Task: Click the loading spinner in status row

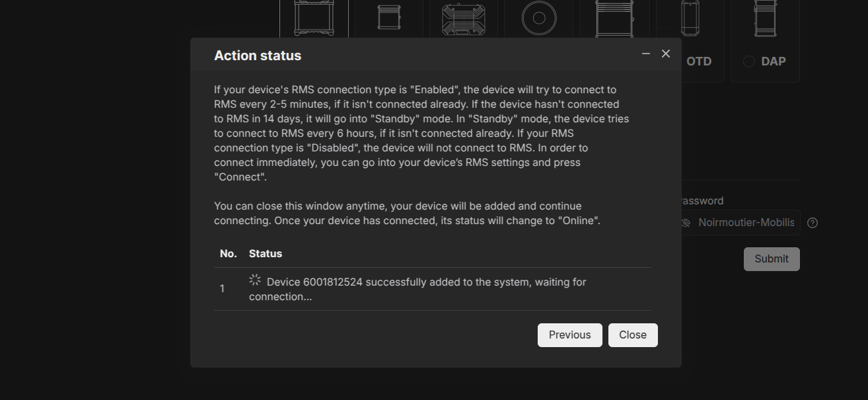Action: 255,280
